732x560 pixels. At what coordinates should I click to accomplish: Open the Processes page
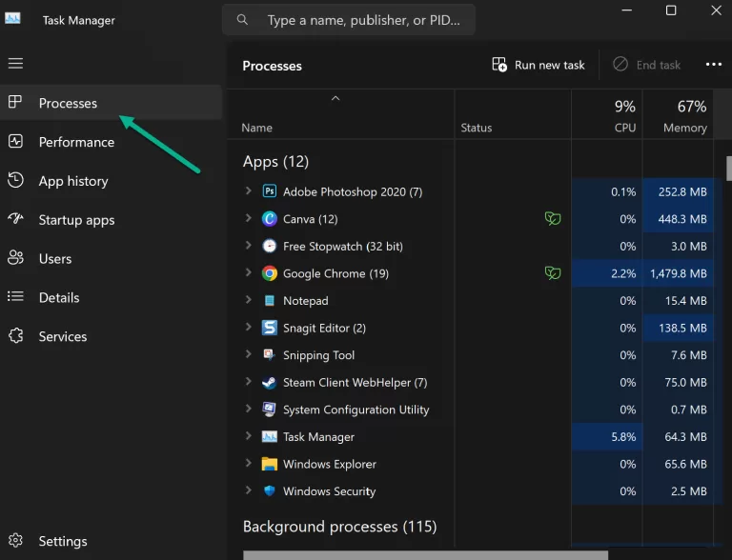pyautogui.click(x=111, y=102)
